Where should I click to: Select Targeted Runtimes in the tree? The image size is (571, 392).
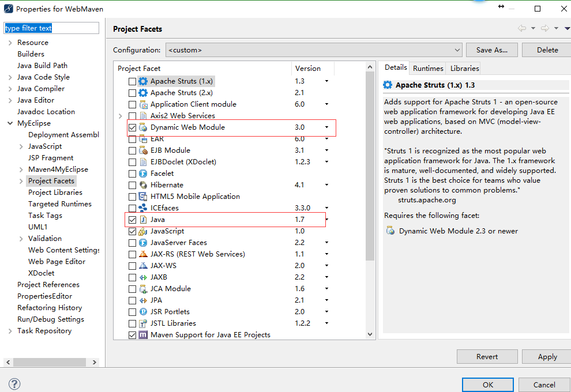click(x=60, y=204)
